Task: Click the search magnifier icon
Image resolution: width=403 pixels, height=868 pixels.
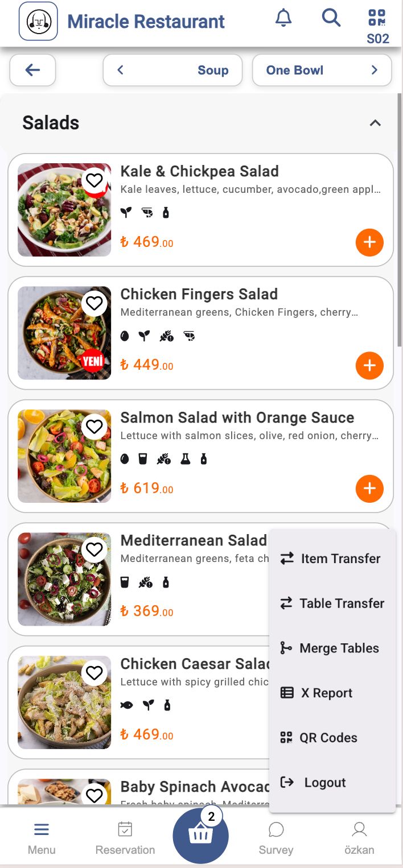Action: pyautogui.click(x=331, y=18)
